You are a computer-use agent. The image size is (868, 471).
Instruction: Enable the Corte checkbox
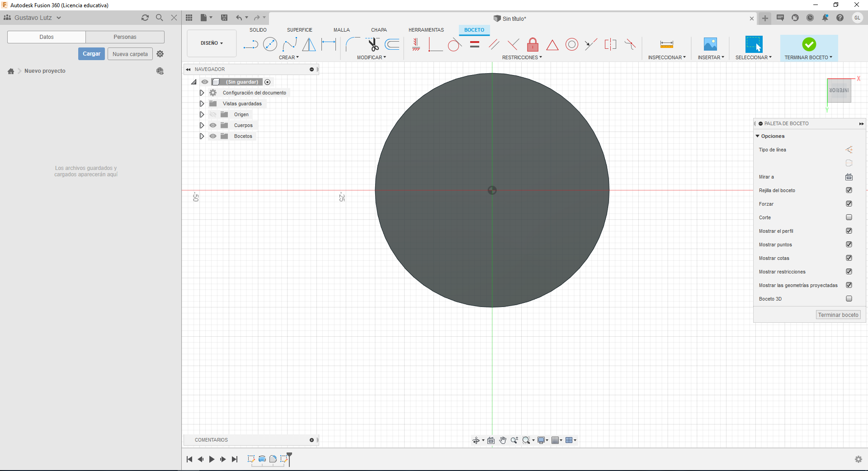(849, 217)
